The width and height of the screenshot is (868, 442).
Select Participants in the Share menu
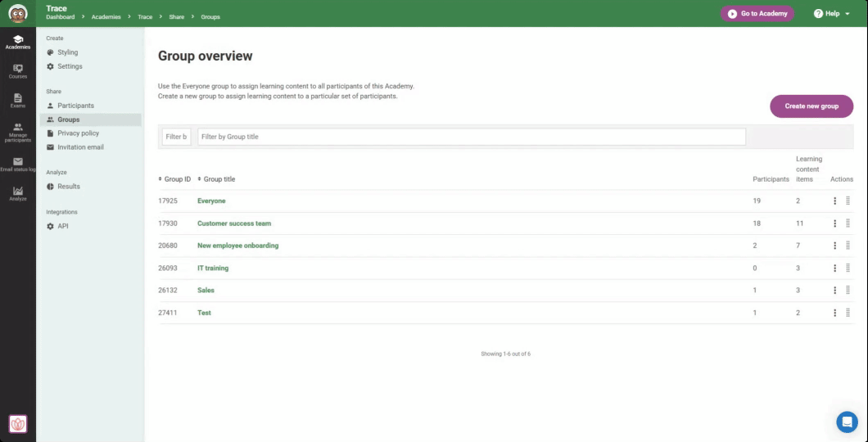point(75,106)
